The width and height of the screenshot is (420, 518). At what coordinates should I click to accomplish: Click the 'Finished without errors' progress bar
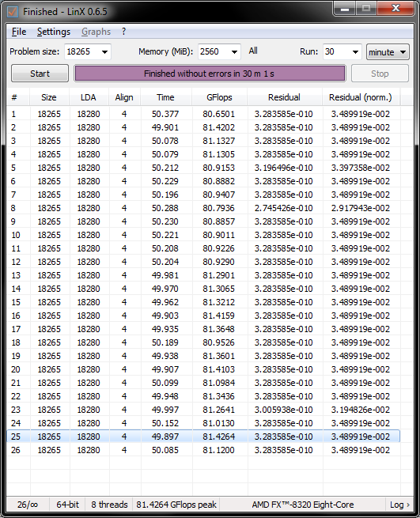click(210, 74)
